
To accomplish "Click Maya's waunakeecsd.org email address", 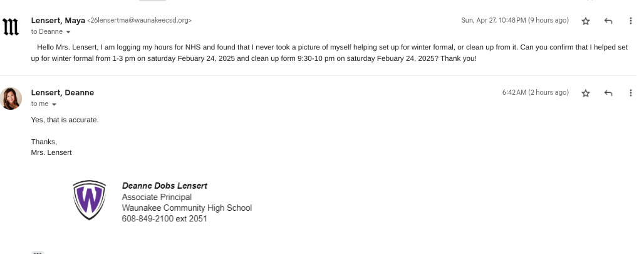I will pos(140,21).
